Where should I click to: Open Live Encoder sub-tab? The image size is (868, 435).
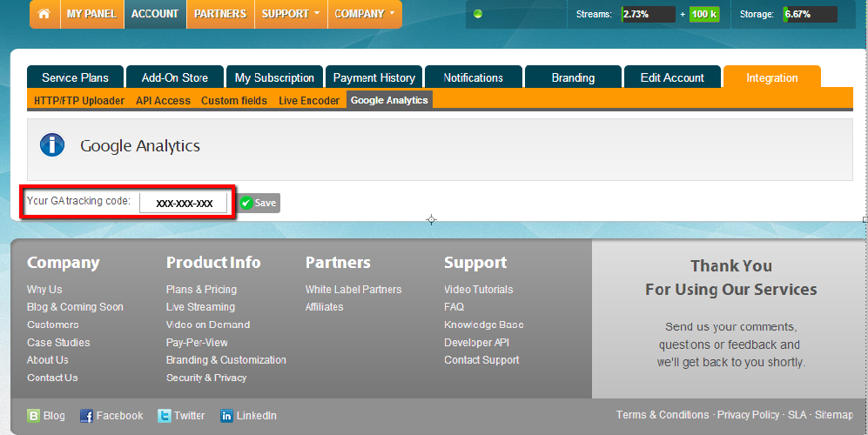[309, 101]
